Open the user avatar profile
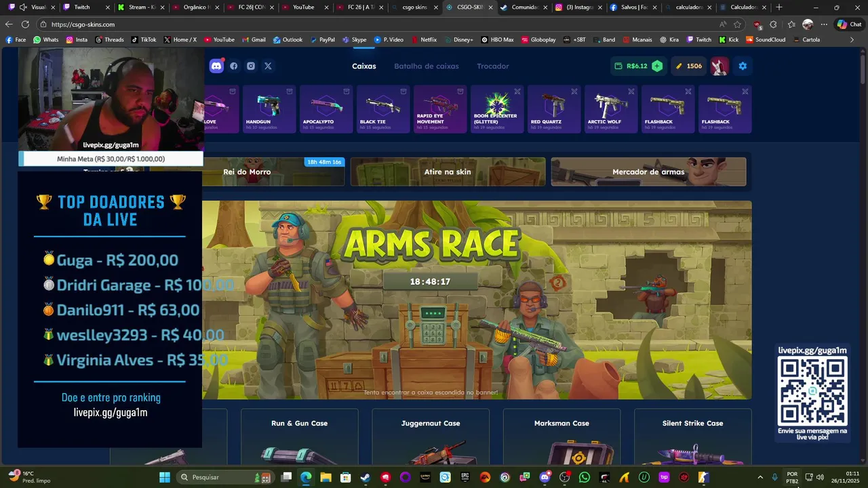This screenshot has height=488, width=868. (x=719, y=66)
